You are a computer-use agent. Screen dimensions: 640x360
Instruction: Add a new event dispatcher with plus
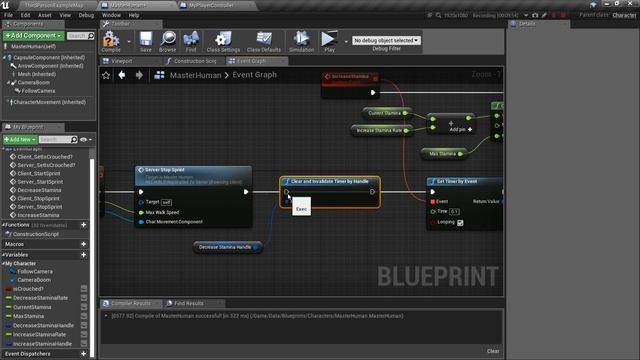pos(84,354)
